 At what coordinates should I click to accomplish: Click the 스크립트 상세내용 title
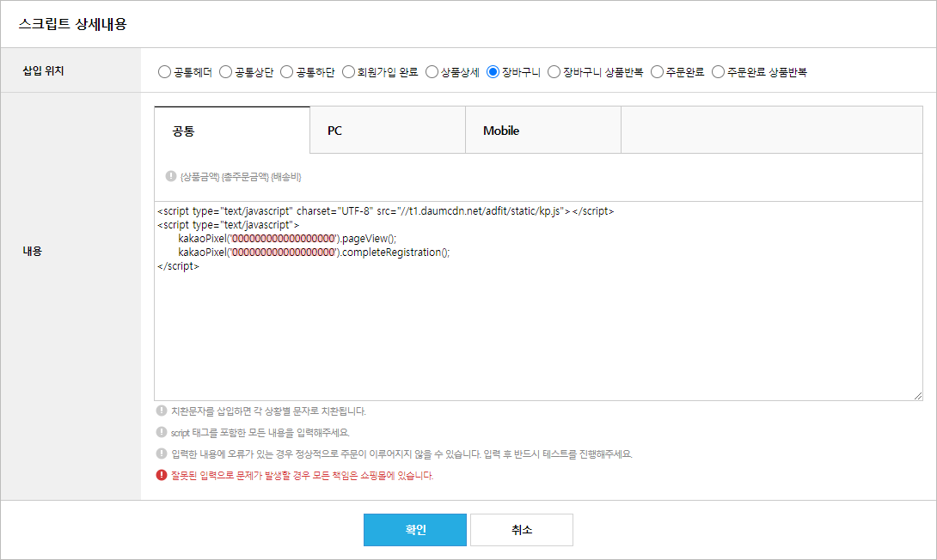pyautogui.click(x=72, y=24)
